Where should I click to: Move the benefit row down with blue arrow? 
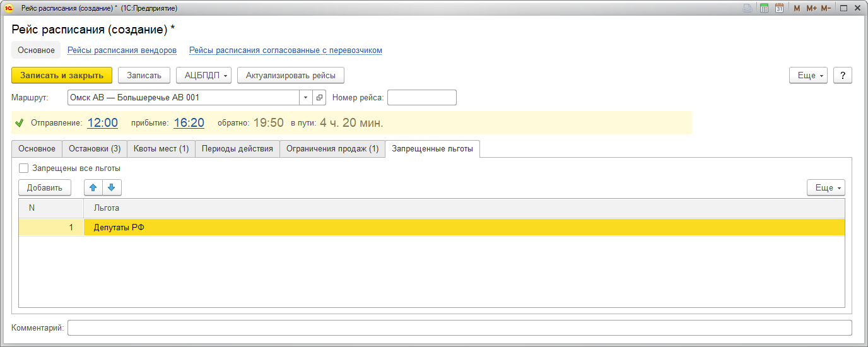pos(112,187)
